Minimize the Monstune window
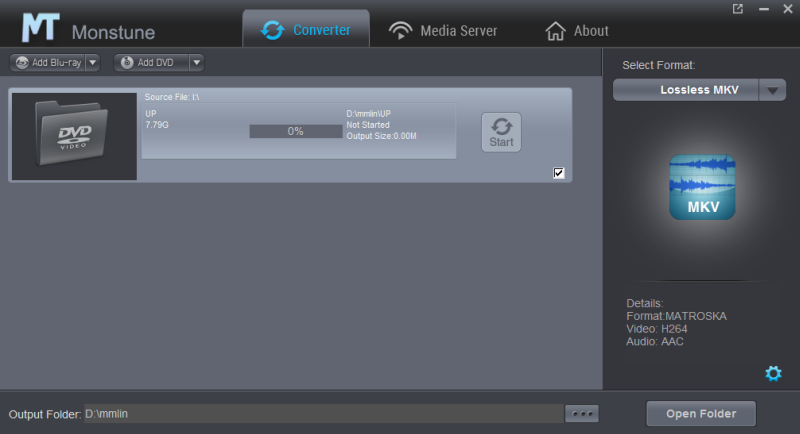The image size is (800, 434). 763,9
